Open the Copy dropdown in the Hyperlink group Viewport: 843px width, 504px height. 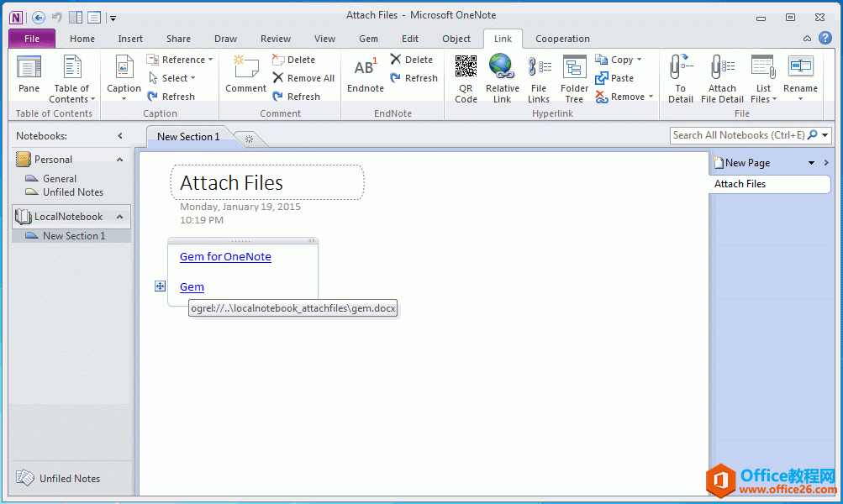click(619, 60)
